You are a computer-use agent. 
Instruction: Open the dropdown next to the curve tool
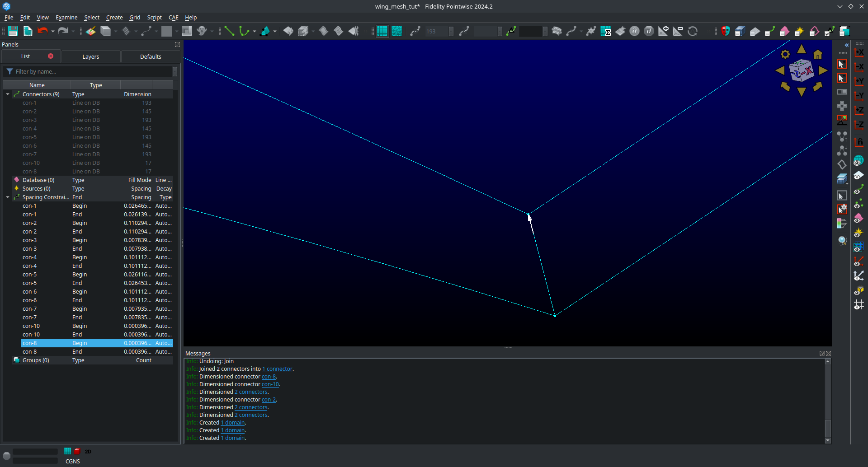click(255, 31)
